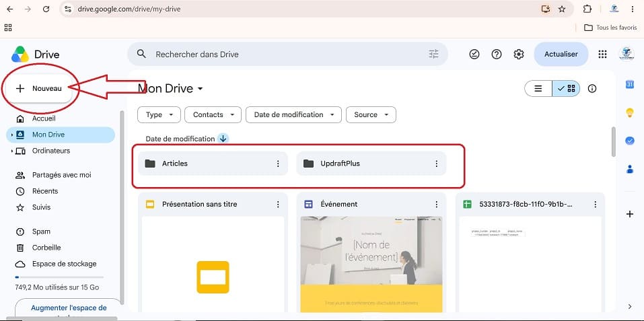Reverse sort direction arrow

(x=223, y=139)
